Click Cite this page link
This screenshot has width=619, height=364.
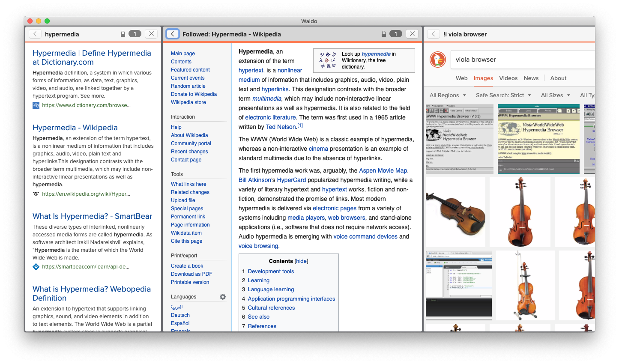tap(186, 241)
